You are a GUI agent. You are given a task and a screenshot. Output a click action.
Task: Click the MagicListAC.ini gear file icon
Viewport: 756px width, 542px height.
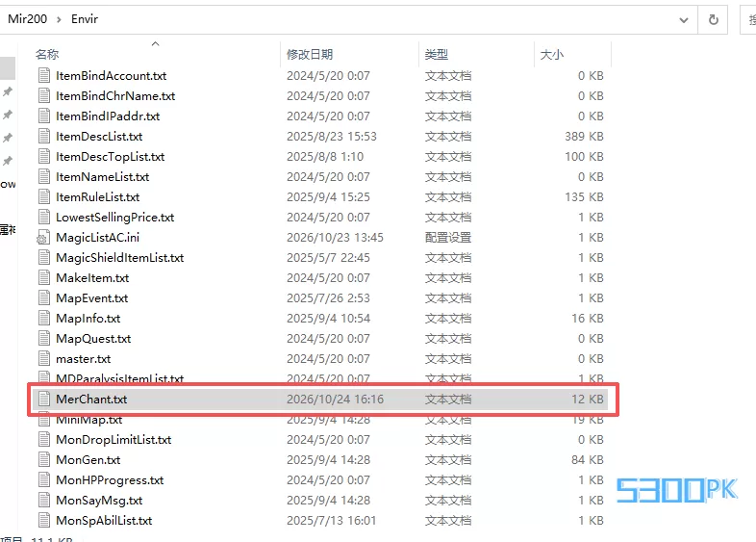tap(43, 238)
